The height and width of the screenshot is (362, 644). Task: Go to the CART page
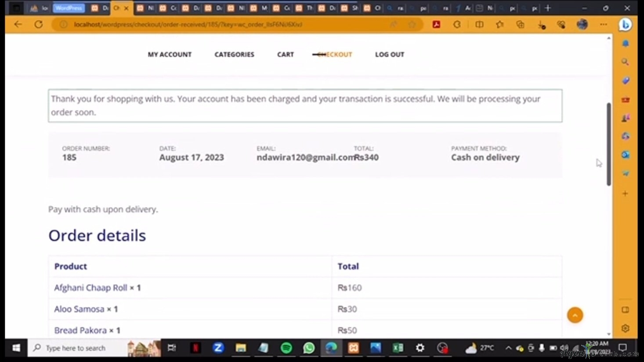[286, 55]
